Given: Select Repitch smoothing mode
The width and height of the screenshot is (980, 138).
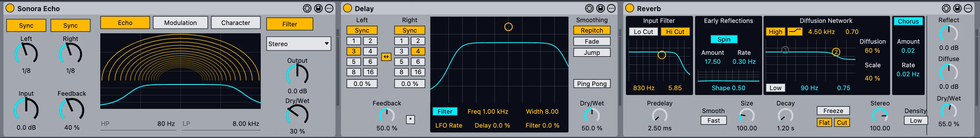Looking at the screenshot, I should pos(592,30).
